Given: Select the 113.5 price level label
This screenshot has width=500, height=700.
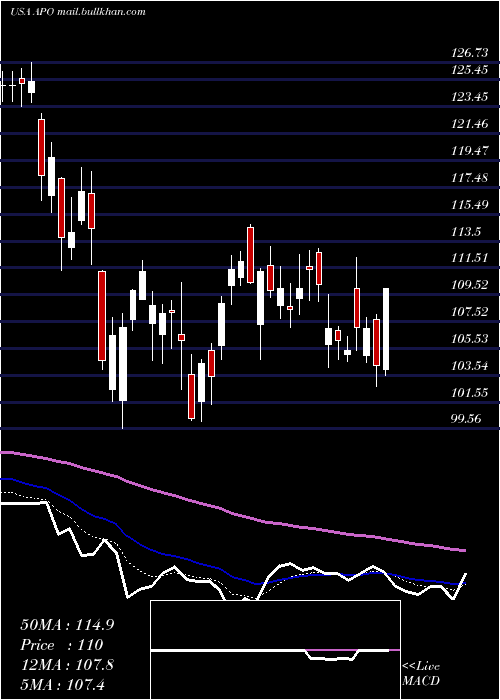Looking at the screenshot, I should [x=466, y=231].
